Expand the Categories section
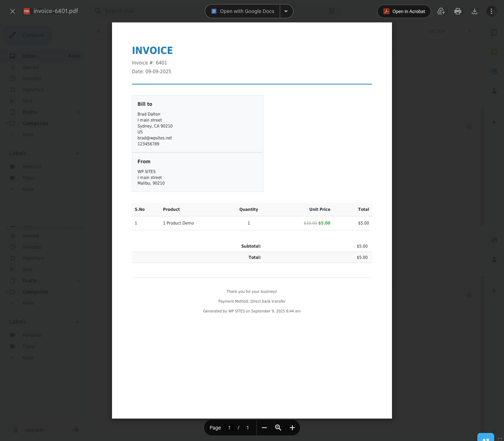Image resolution: width=504 pixels, height=441 pixels. pos(7,123)
